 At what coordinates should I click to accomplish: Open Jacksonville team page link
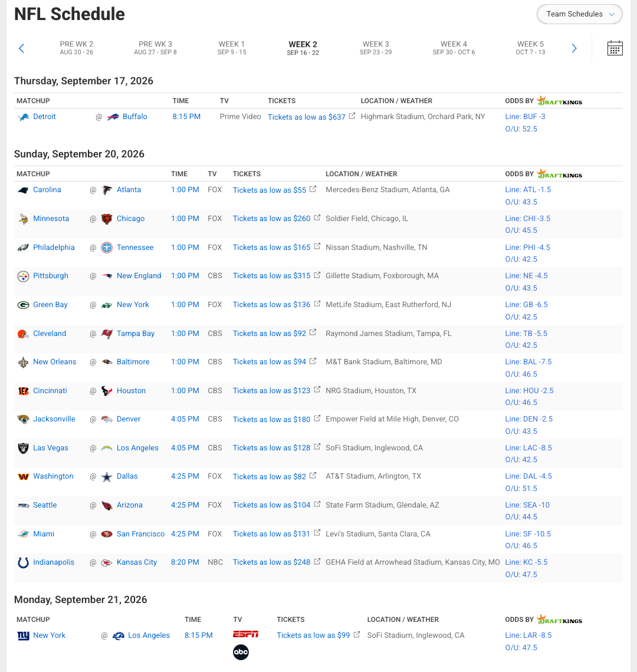(x=54, y=419)
